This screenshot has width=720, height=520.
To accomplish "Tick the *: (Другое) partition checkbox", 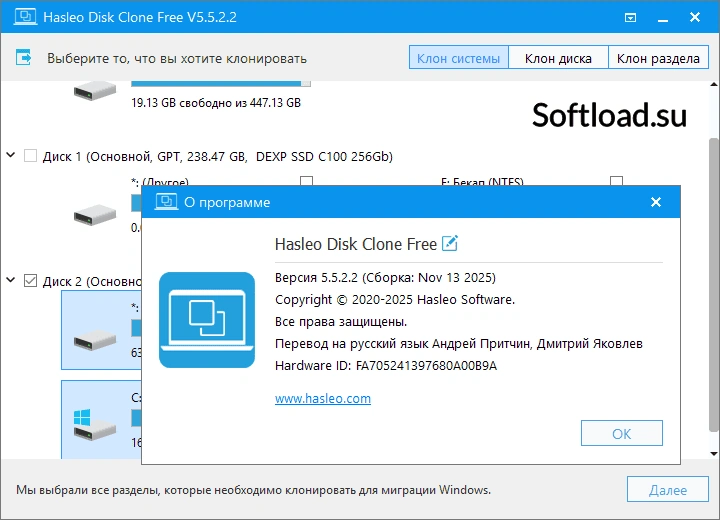I will (306, 181).
